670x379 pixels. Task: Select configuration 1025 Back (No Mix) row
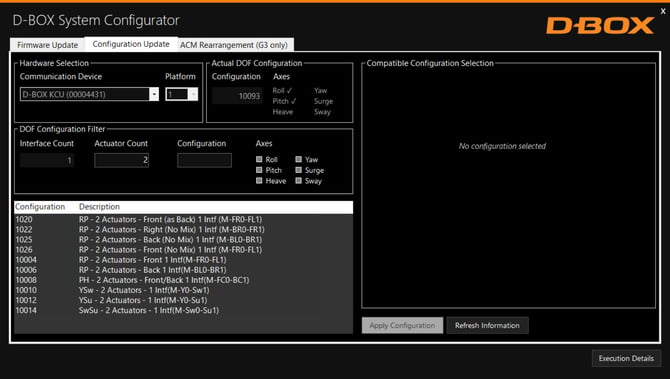[183, 240]
